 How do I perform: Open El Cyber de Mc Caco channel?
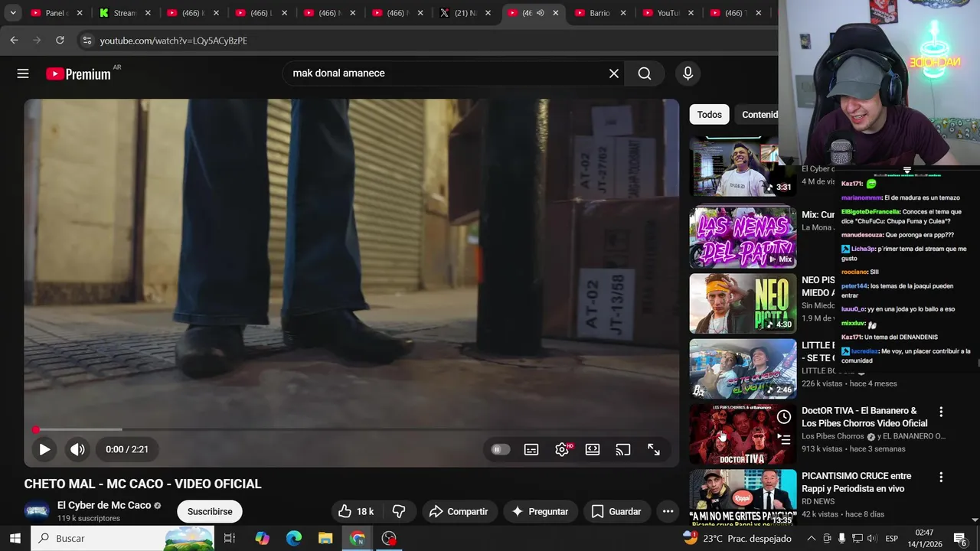(x=104, y=505)
